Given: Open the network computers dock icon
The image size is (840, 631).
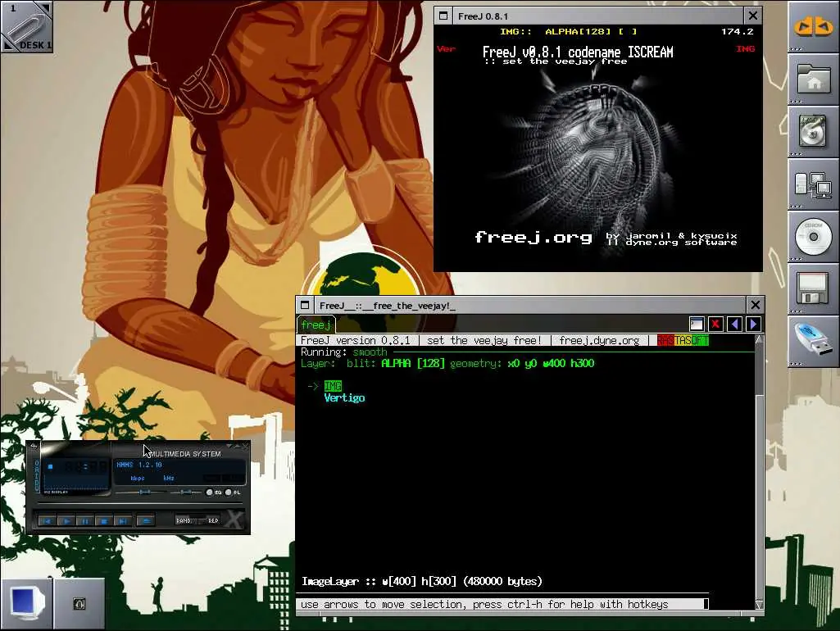Looking at the screenshot, I should click(813, 184).
